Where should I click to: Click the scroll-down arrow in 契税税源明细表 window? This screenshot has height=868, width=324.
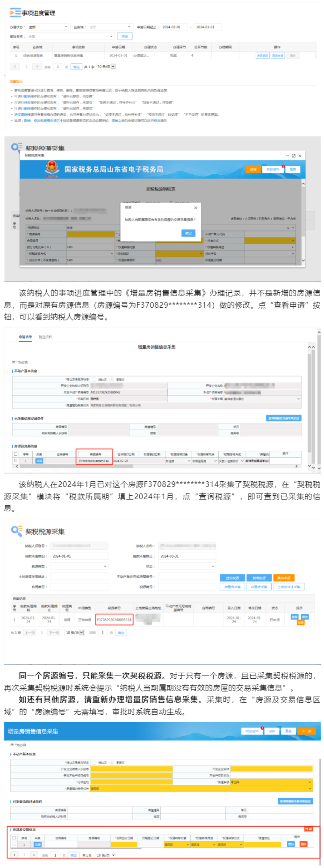[303, 261]
